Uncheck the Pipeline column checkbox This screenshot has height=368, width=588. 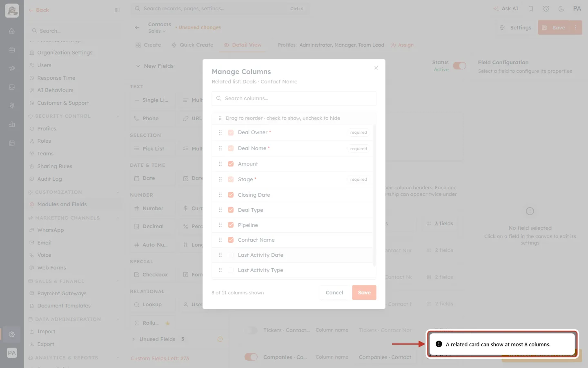point(231,225)
